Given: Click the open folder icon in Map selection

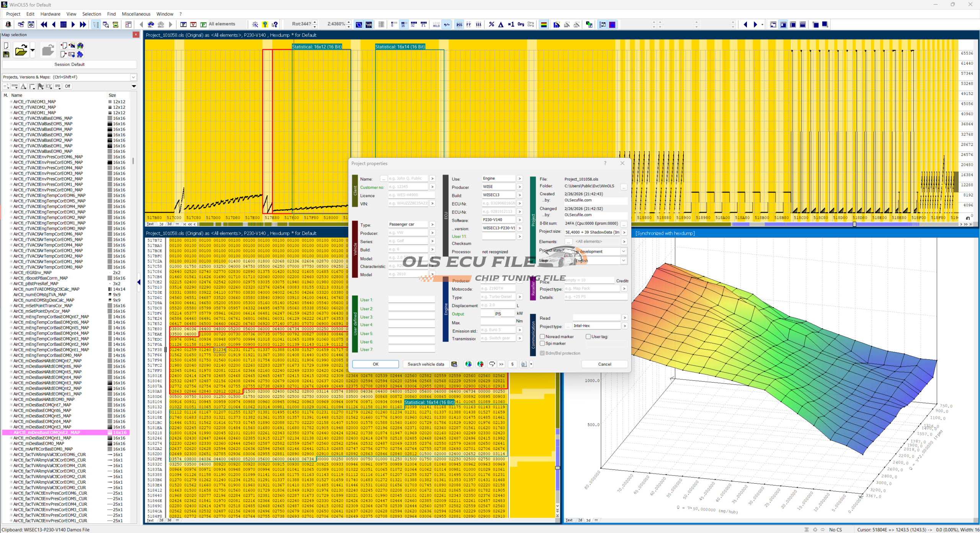Looking at the screenshot, I should click(x=21, y=50).
